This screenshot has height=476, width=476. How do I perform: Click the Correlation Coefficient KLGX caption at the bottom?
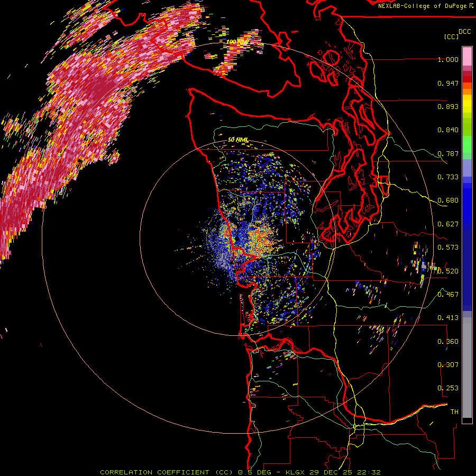[x=240, y=472]
